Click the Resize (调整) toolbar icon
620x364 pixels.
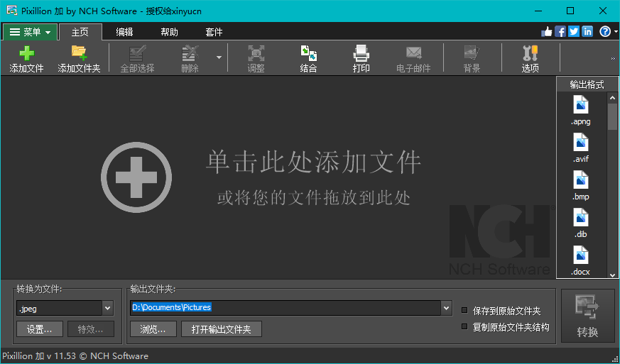point(256,59)
